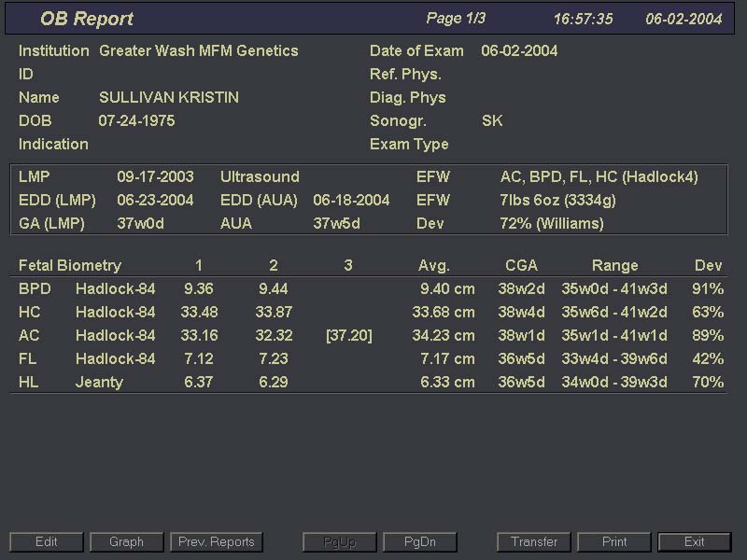Select the BPD first measurement 9.36
This screenshot has height=560, width=747.
point(198,289)
